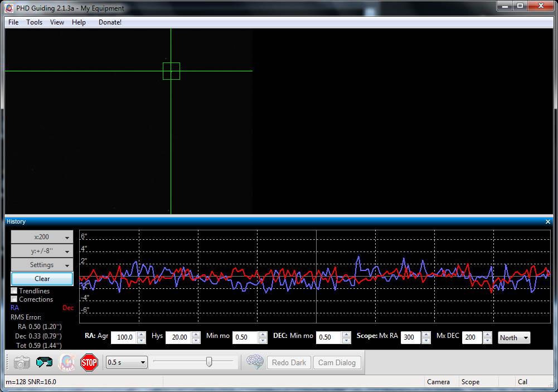558x392 pixels.
Task: Decrease DEC Min mo with down arrow
Action: coord(347,340)
